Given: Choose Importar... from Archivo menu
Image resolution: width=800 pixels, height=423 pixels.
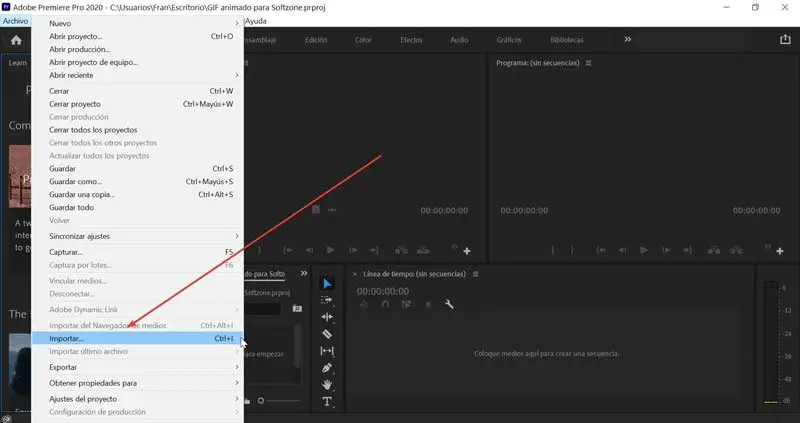Looking at the screenshot, I should (x=137, y=338).
